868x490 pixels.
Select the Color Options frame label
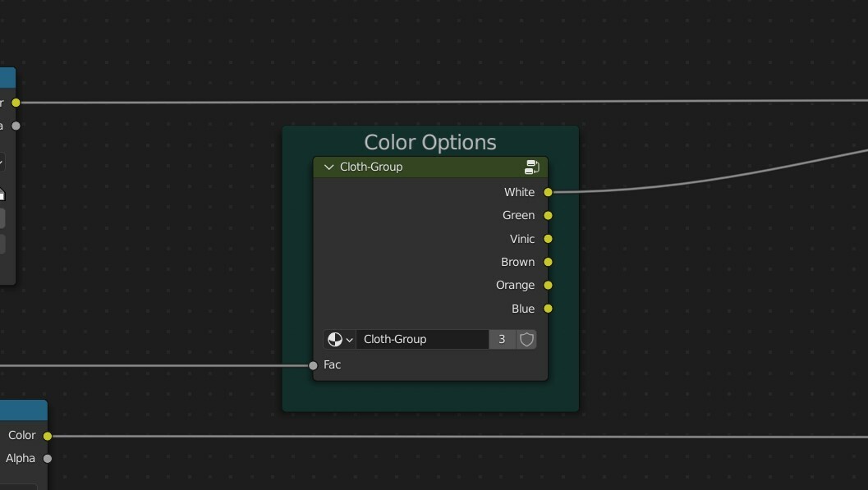pos(430,143)
